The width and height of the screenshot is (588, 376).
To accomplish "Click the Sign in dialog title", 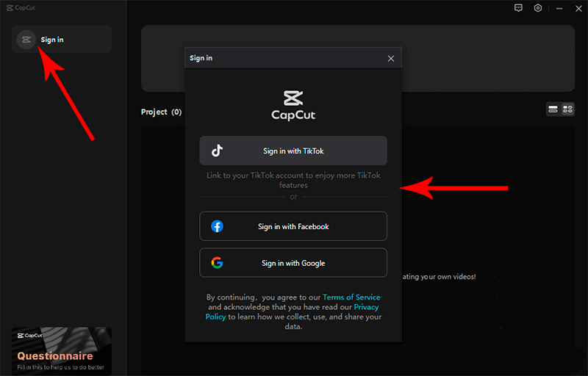I will pyautogui.click(x=201, y=58).
